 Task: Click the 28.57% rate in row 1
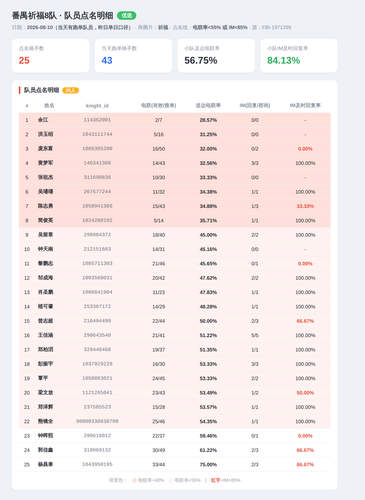click(208, 120)
